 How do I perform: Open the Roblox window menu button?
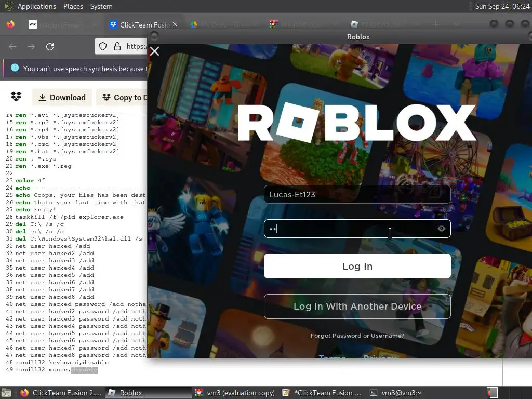154,36
